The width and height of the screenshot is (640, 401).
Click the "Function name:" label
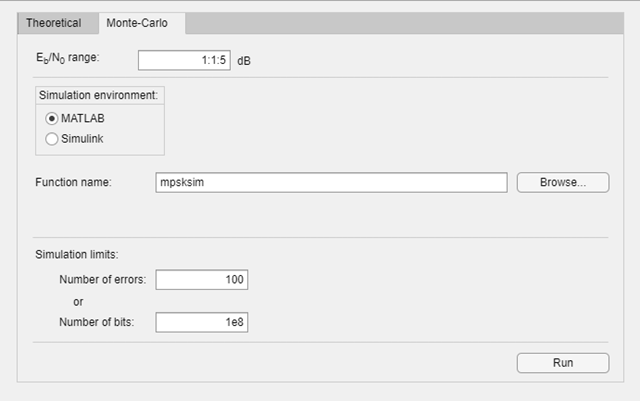coord(73,183)
